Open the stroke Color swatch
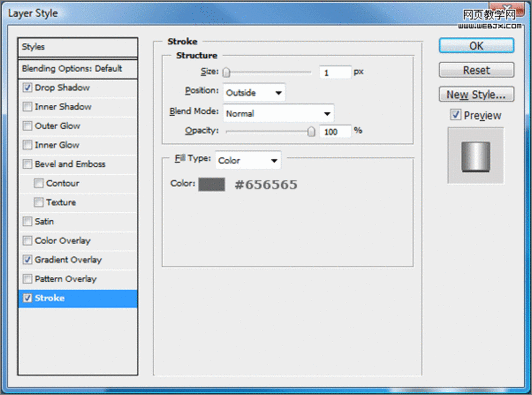This screenshot has width=532, height=395. (211, 184)
